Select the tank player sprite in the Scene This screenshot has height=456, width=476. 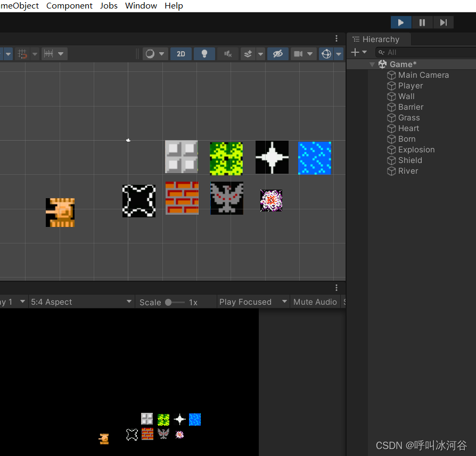[60, 213]
